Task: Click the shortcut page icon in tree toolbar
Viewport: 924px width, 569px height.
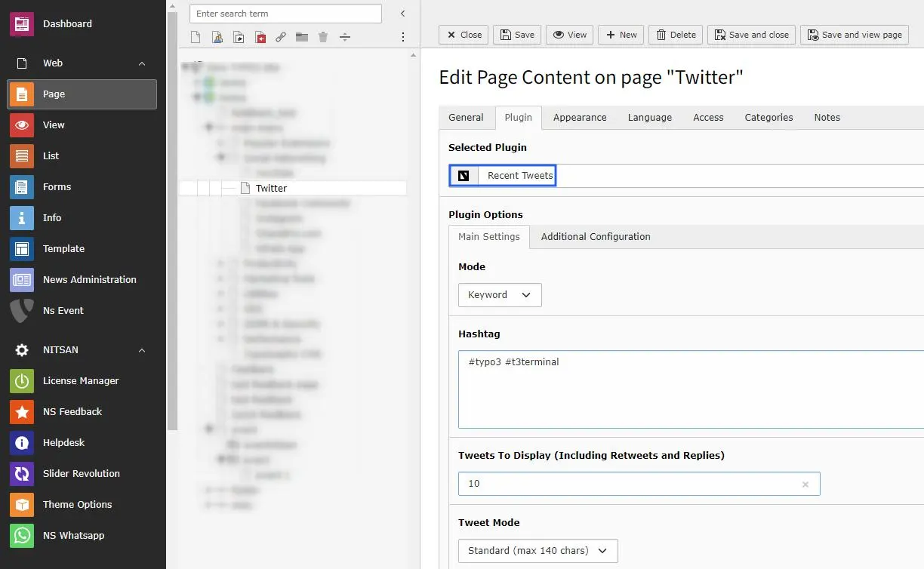Action: pos(239,37)
